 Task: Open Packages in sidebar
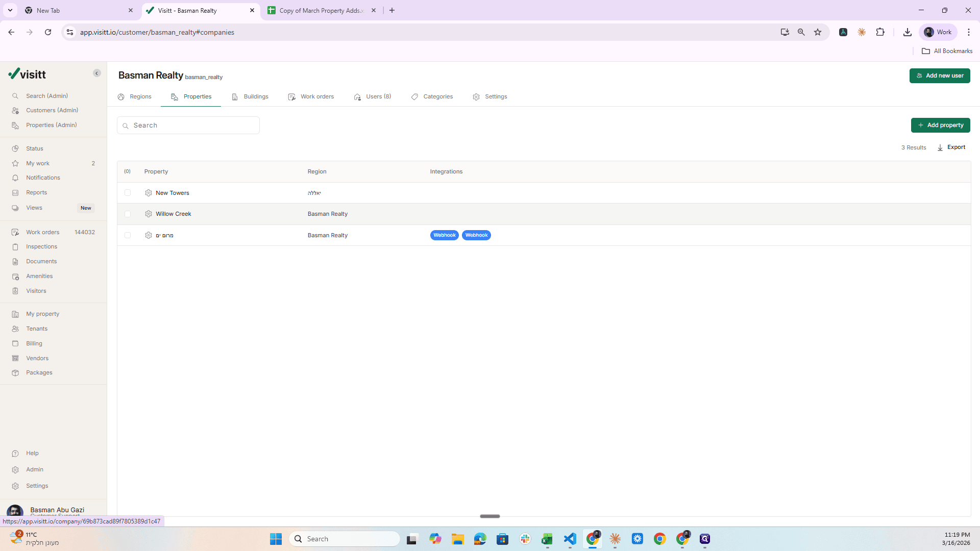pos(39,372)
